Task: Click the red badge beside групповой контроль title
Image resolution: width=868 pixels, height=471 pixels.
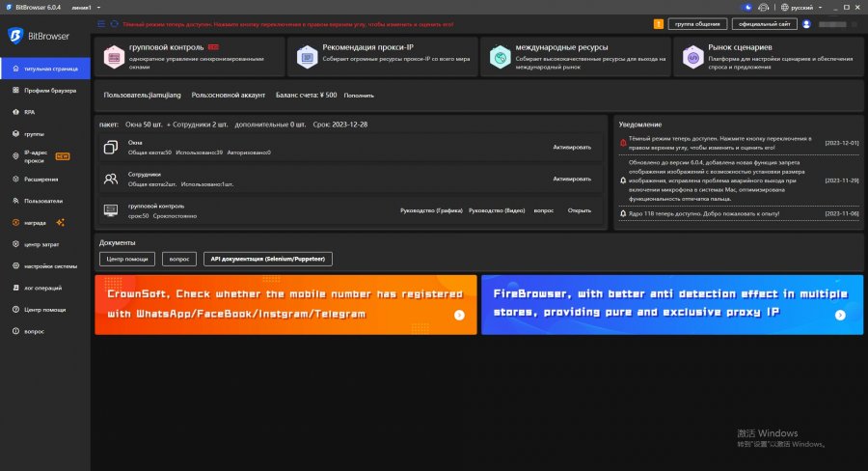Action: click(213, 47)
